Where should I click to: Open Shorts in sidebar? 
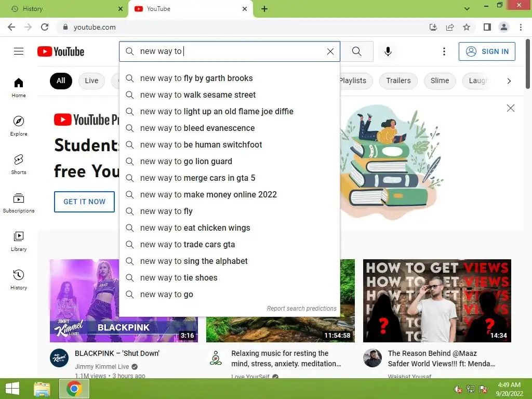click(x=19, y=164)
